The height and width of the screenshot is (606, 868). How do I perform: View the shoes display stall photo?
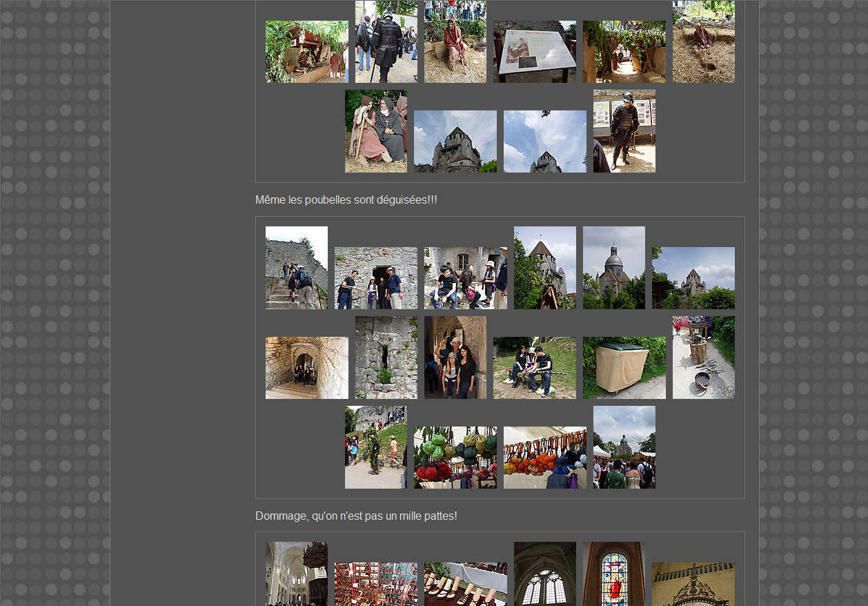coord(465,584)
